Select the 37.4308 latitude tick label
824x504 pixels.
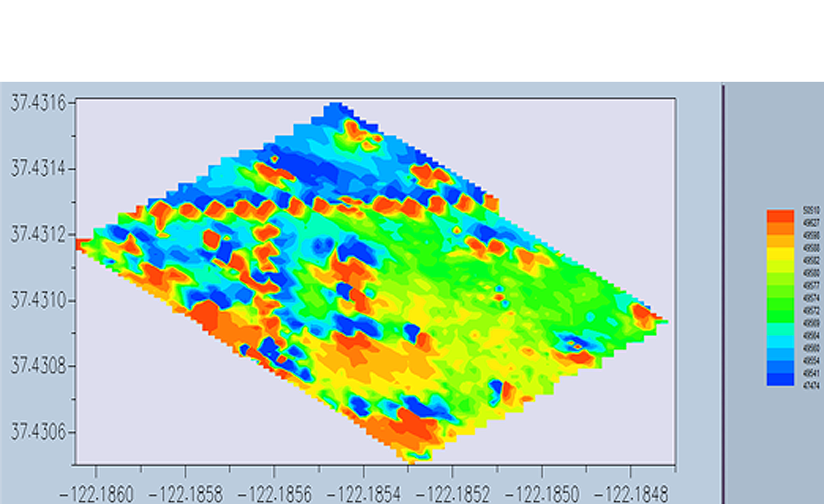click(x=37, y=365)
